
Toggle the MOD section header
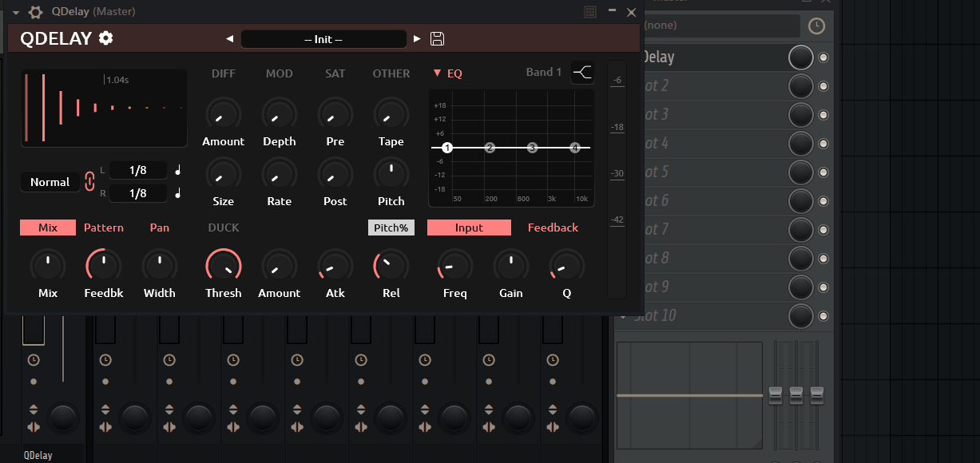pyautogui.click(x=280, y=73)
